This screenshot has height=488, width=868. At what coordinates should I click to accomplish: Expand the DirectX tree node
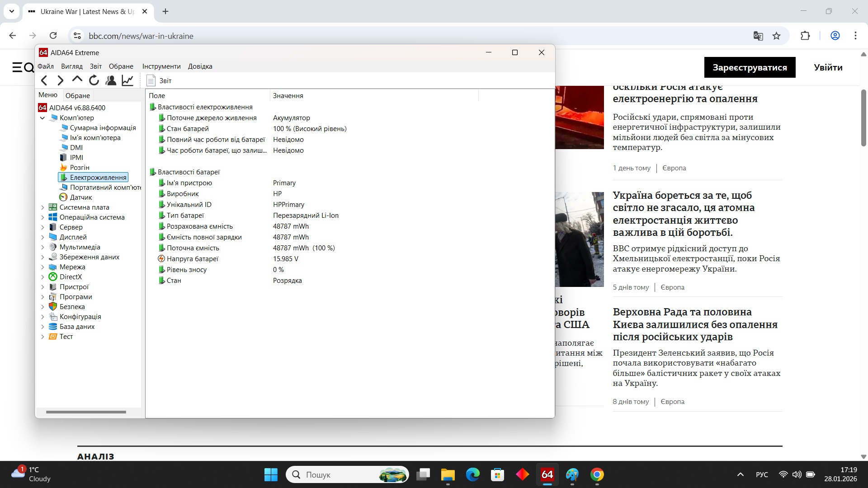click(42, 277)
